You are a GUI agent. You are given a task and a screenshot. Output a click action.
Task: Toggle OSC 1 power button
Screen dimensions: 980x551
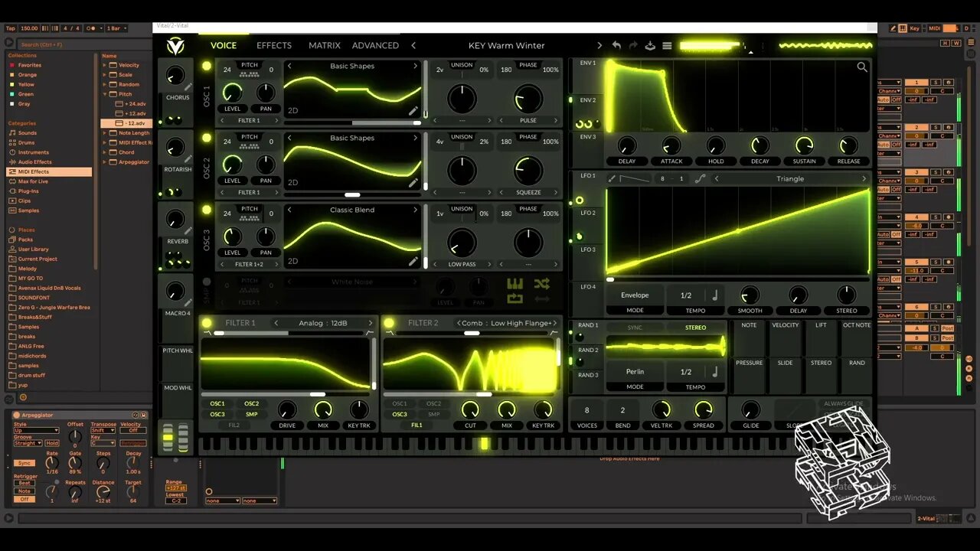point(206,67)
